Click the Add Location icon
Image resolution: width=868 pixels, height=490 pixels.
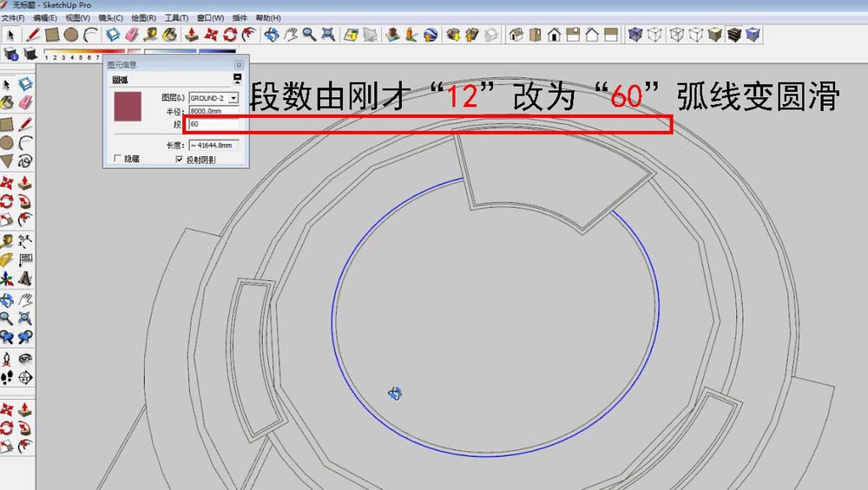point(351,35)
